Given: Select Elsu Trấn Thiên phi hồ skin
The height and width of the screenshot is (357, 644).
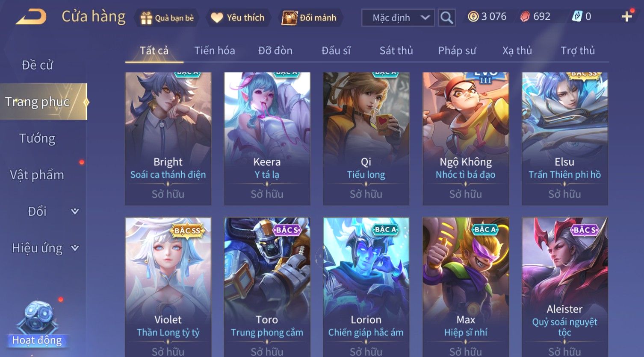Looking at the screenshot, I should (x=564, y=139).
